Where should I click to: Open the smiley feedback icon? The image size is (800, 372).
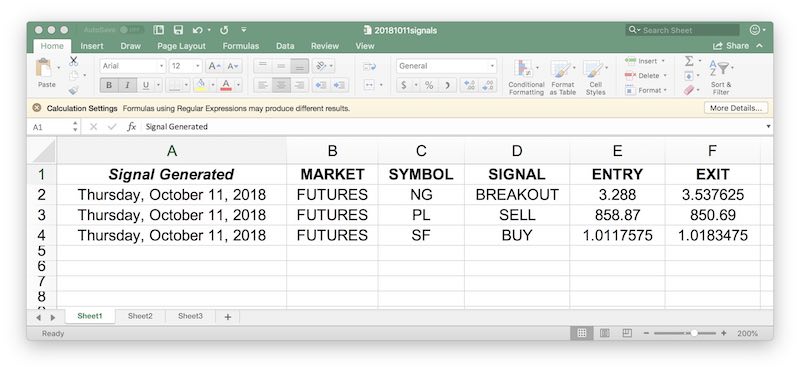755,30
